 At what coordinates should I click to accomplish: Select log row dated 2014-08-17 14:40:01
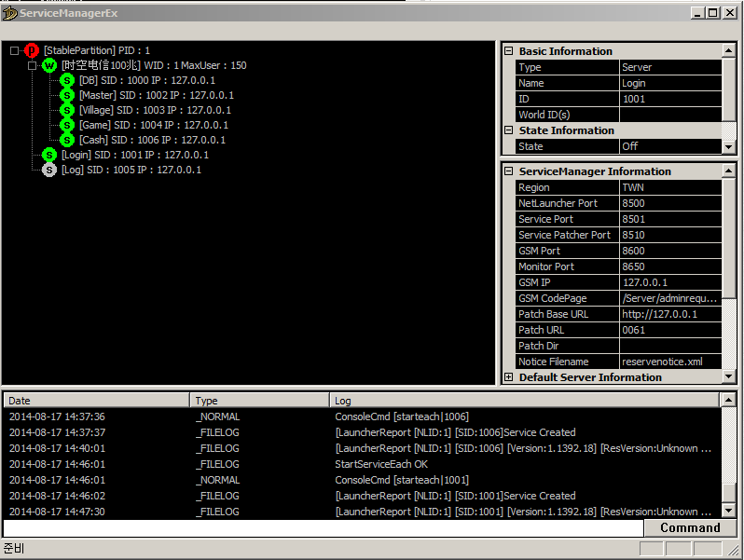pos(363,448)
